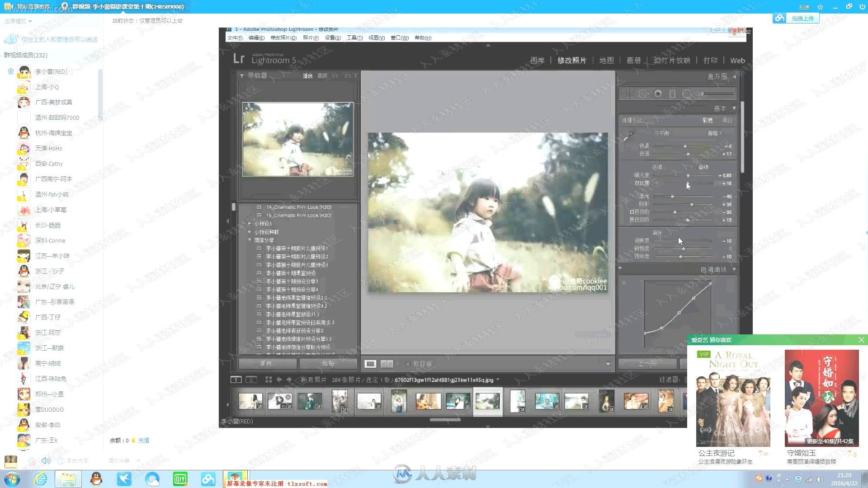The height and width of the screenshot is (488, 868).
Task: Open 设置(S) menu in Lightroom
Action: click(x=333, y=38)
